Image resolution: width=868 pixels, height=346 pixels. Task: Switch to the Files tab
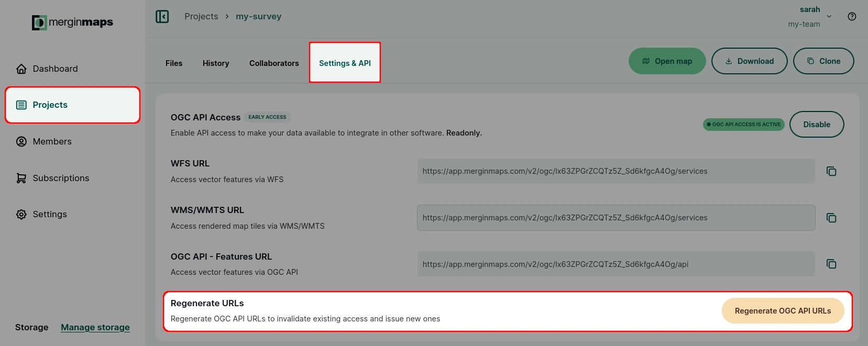coord(174,63)
